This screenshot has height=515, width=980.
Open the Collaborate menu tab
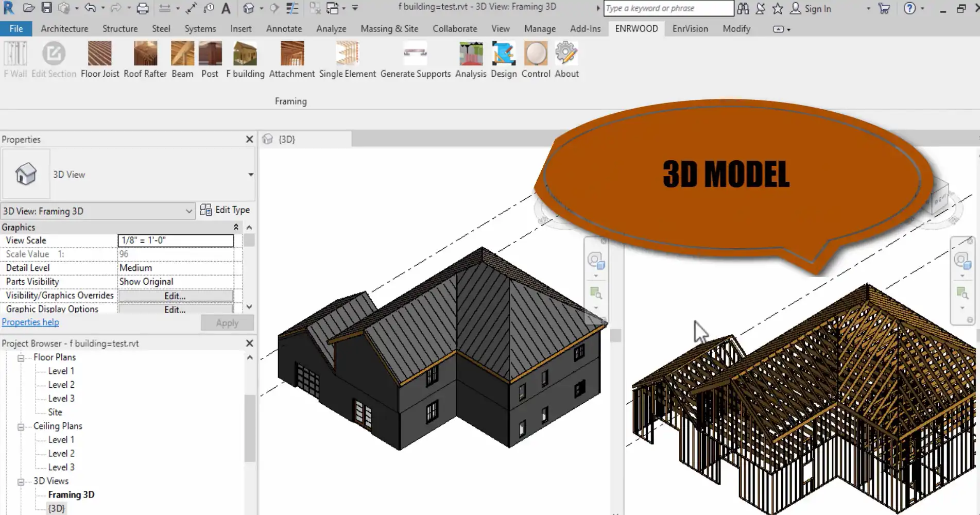coord(454,28)
